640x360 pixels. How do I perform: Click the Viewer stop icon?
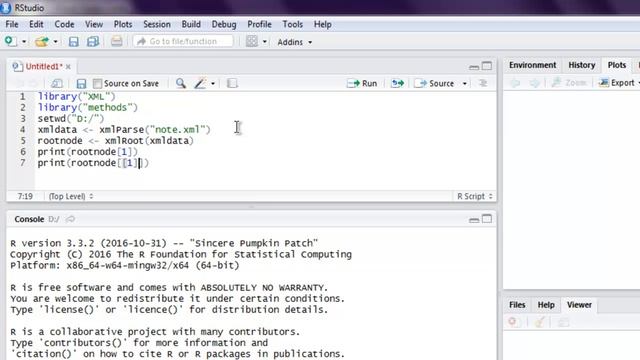513,322
